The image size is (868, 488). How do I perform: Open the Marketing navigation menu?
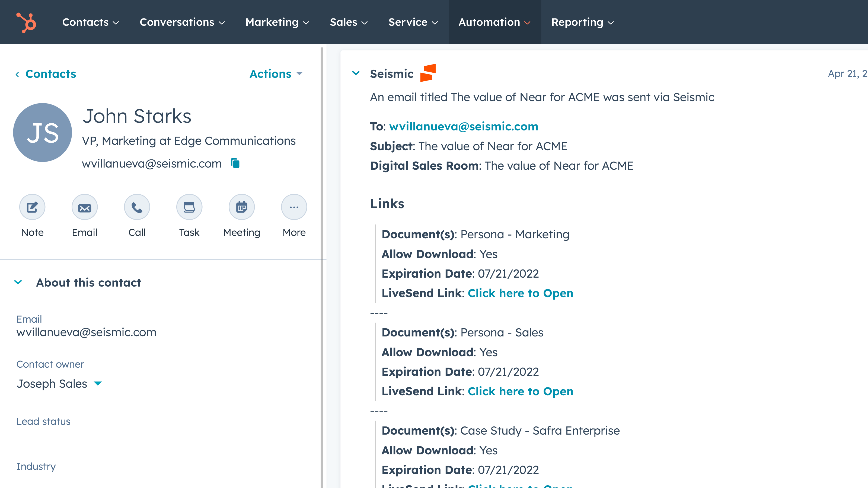tap(277, 22)
